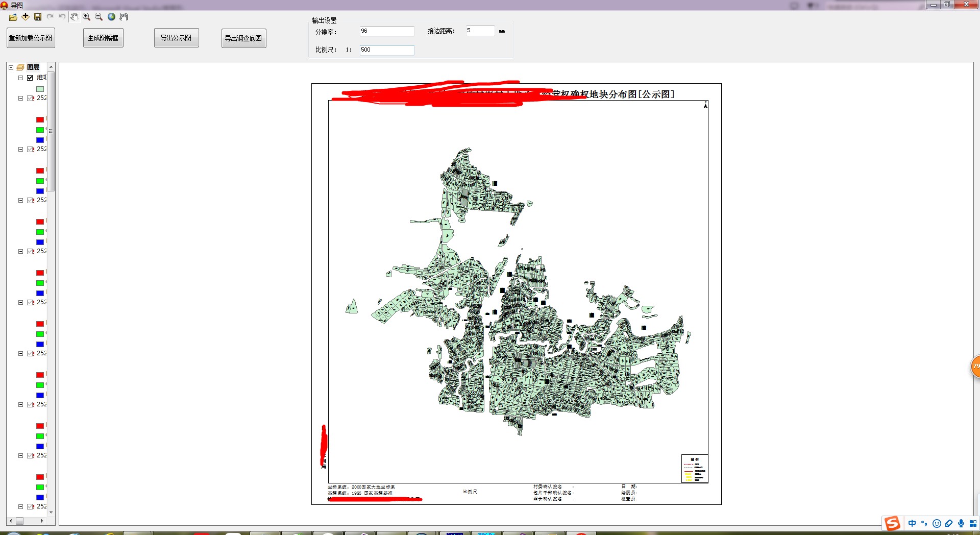Collapse the bottommost visible 252 layer node
The width and height of the screenshot is (980, 535).
(20, 507)
